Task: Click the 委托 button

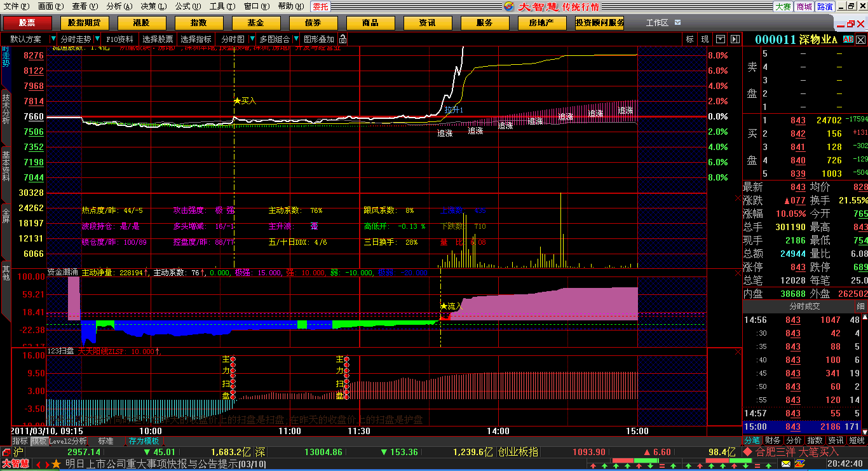Action: (x=320, y=6)
